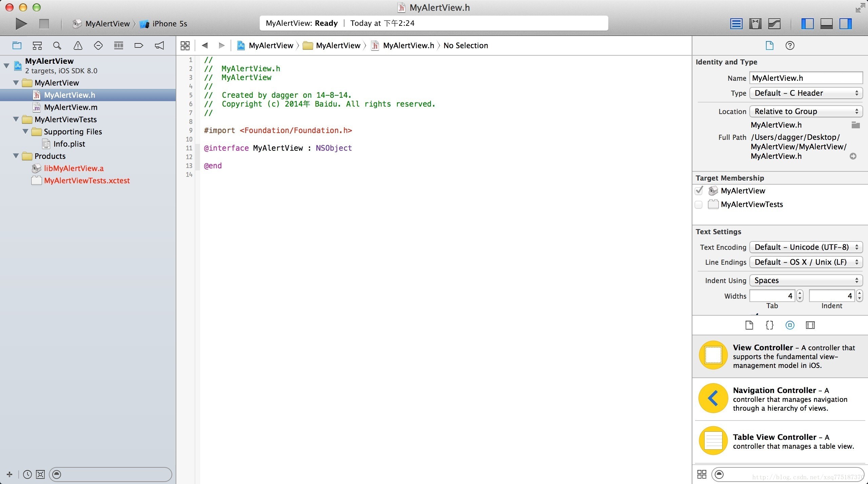
Task: Show the File inspector
Action: tap(769, 45)
